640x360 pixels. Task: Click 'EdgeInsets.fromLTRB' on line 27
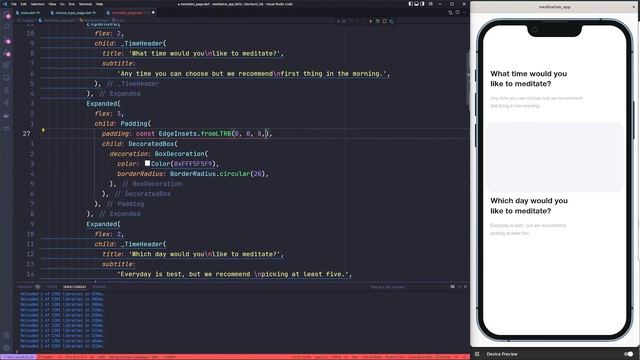point(195,133)
